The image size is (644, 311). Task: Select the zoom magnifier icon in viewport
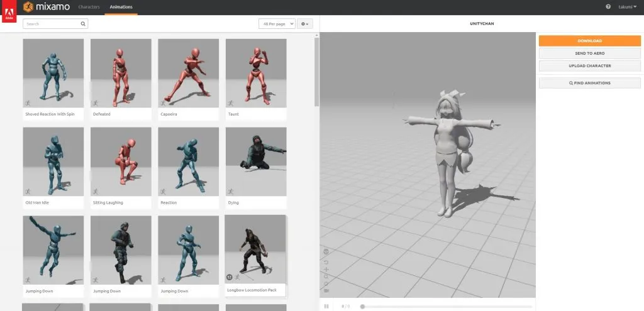pos(326,276)
